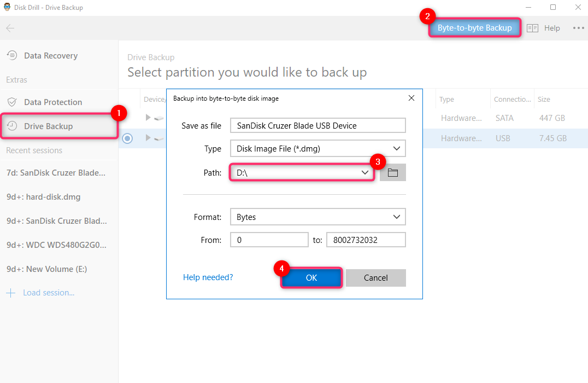This screenshot has width=588, height=383.
Task: Click the plus icon next to Load session
Action: point(11,293)
